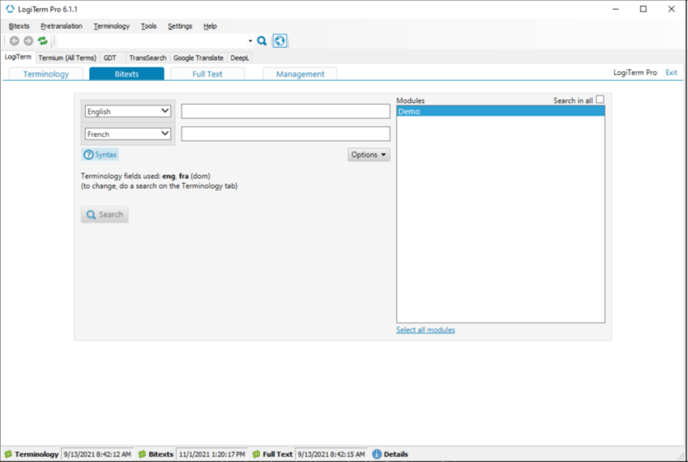Screen dimensions: 688x462
Task: Select the Demo module in list
Action: tap(501, 111)
